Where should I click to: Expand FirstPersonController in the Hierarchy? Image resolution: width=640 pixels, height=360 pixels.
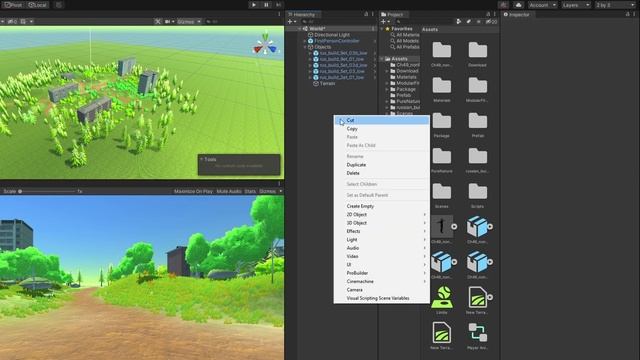[305, 41]
